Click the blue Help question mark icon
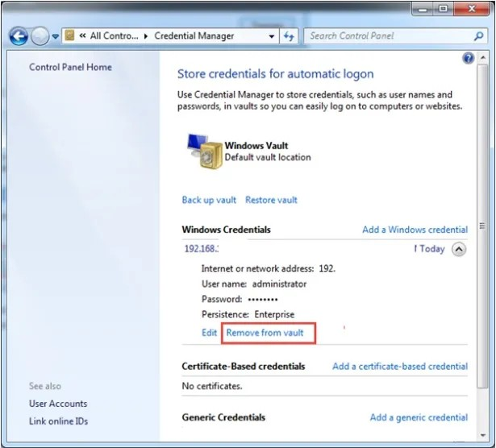This screenshot has height=448, width=496. pyautogui.click(x=469, y=59)
